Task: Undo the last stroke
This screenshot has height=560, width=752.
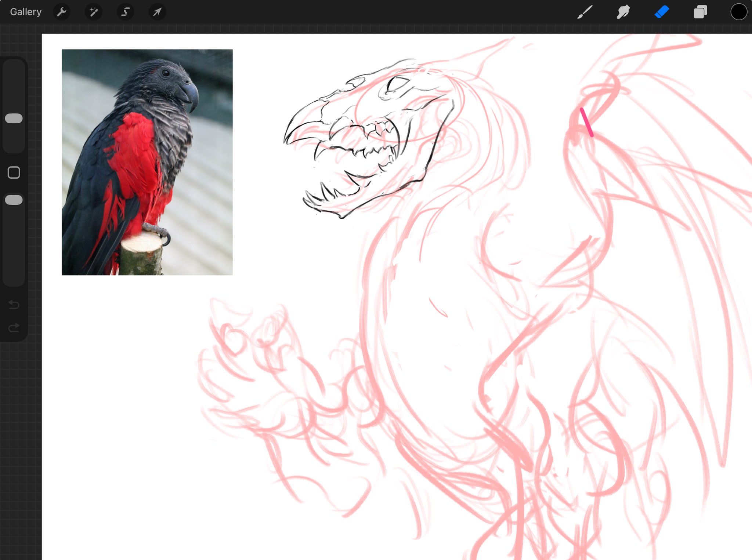Action: click(14, 305)
